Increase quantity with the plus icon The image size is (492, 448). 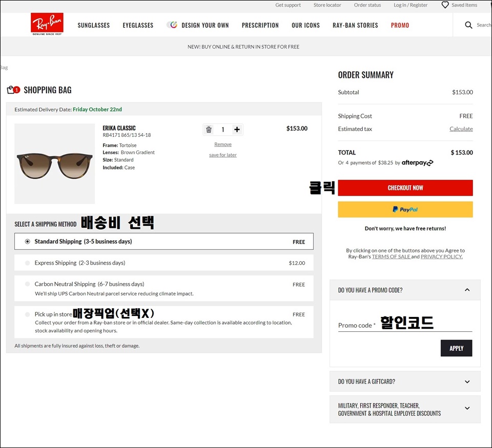pos(237,130)
